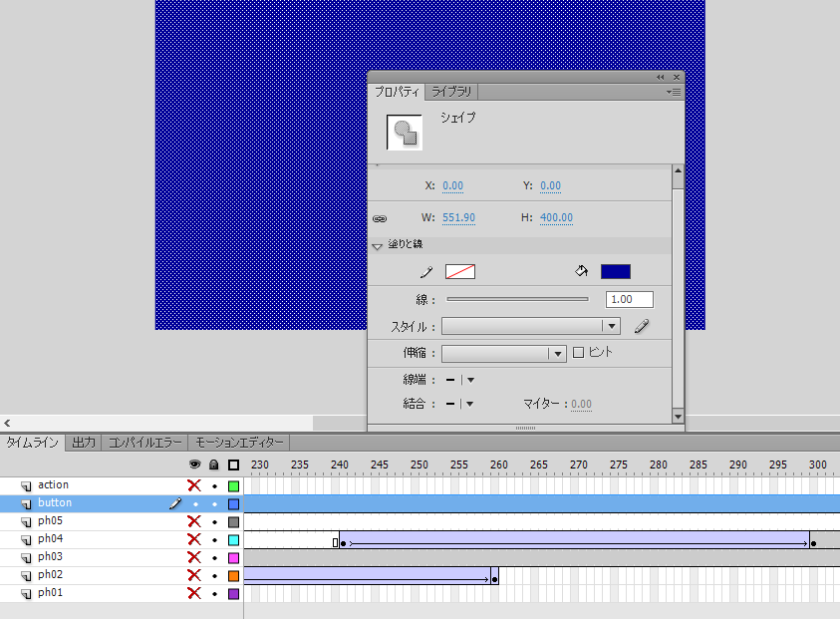The height and width of the screenshot is (619, 840).
Task: Click the edit stroke style pencil icon
Action: 642,326
